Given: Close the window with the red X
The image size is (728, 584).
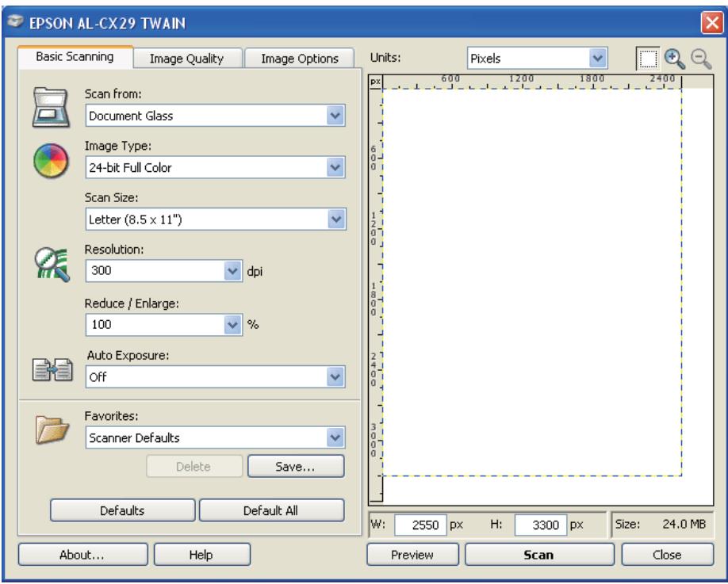Looking at the screenshot, I should (x=712, y=22).
